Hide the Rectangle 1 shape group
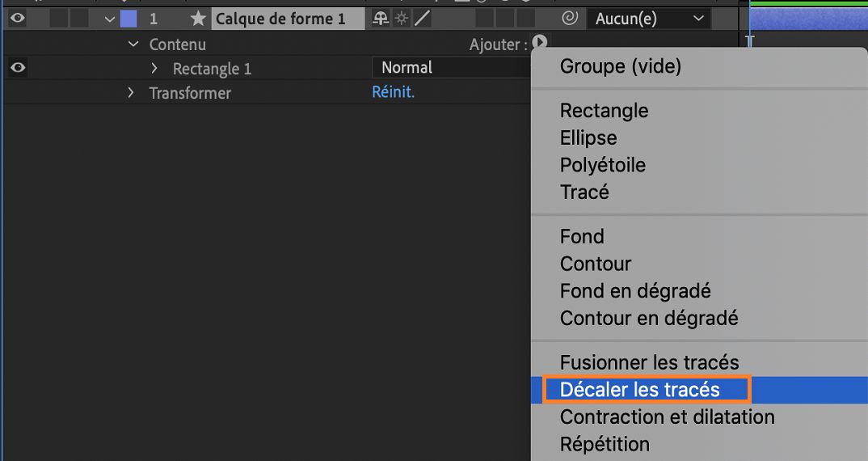868x461 pixels. point(18,69)
